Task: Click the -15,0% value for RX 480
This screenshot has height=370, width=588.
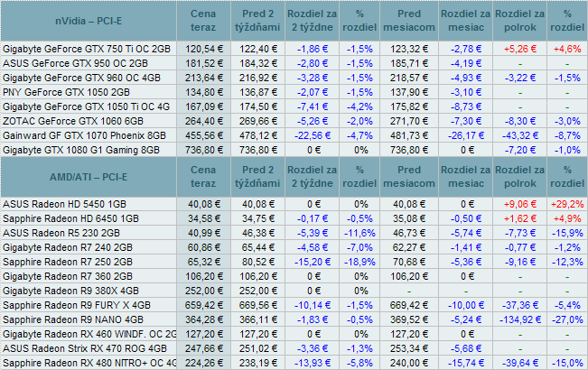Action: tap(567, 363)
